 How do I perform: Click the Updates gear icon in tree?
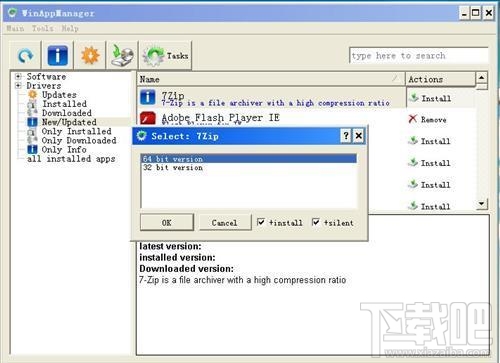coord(32,95)
